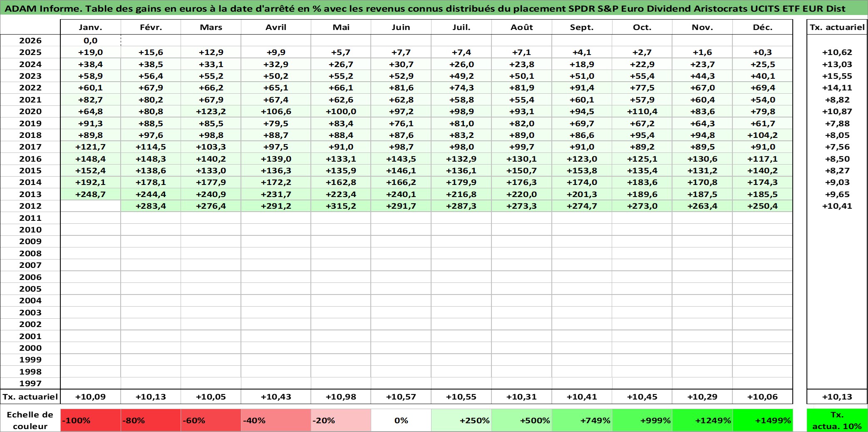This screenshot has width=868, height=432.
Task: Click the +248,7 cell in 2013 row
Action: tap(90, 194)
